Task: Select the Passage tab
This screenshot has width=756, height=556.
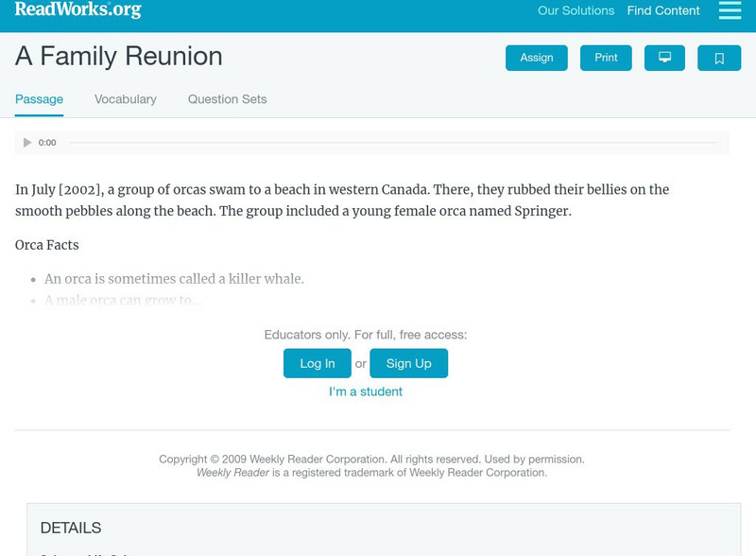Action: pos(39,99)
